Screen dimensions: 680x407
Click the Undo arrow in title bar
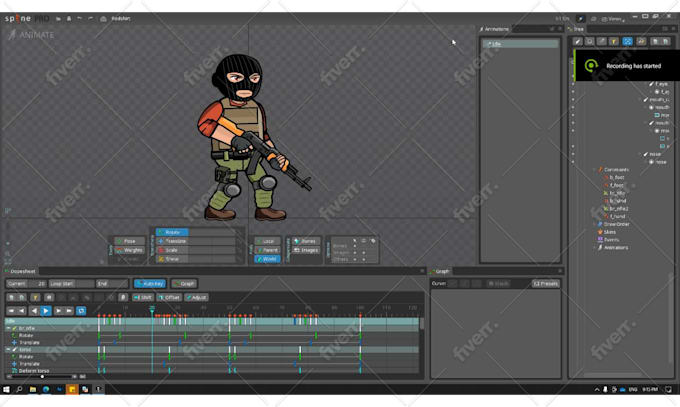click(x=79, y=19)
